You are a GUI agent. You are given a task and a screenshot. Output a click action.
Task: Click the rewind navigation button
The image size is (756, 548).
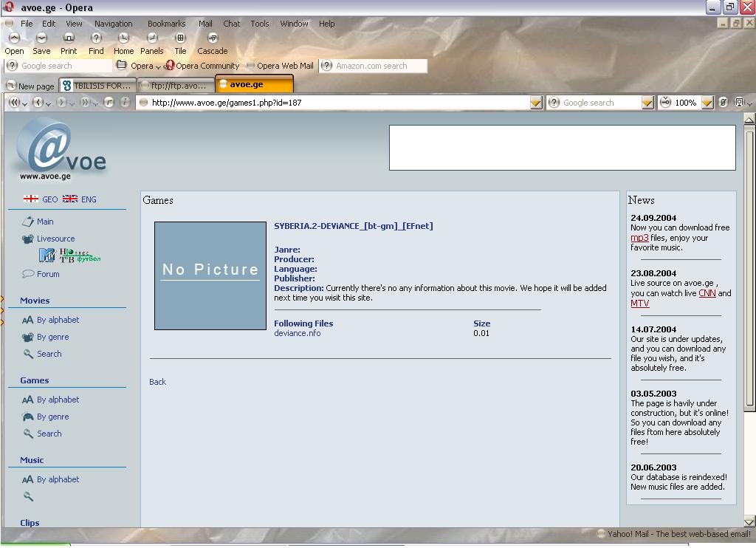[x=14, y=102]
